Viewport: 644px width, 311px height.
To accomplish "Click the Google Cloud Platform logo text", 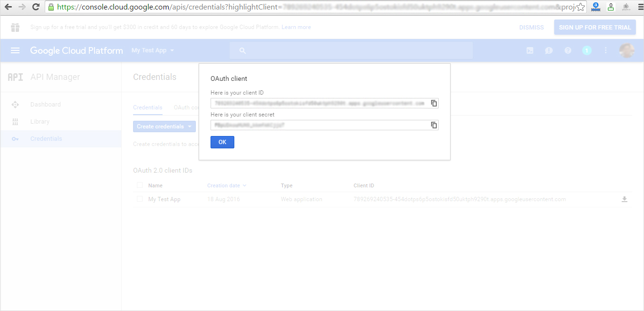I will [77, 50].
